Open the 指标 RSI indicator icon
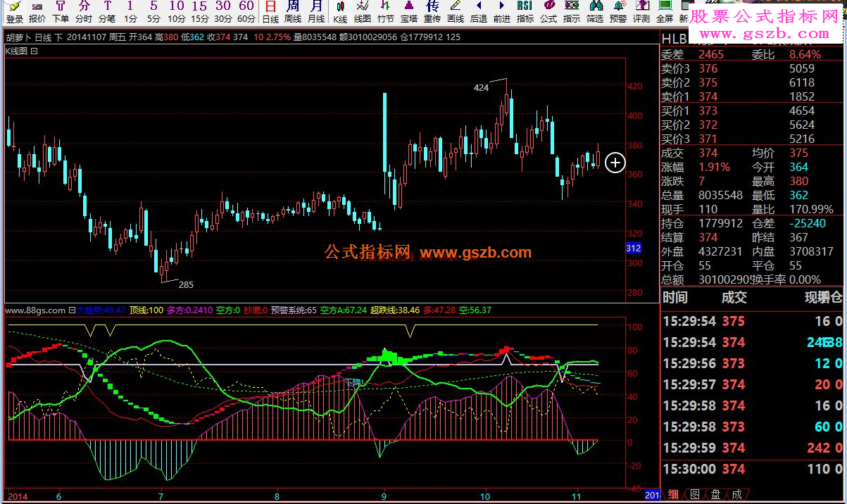 525,12
